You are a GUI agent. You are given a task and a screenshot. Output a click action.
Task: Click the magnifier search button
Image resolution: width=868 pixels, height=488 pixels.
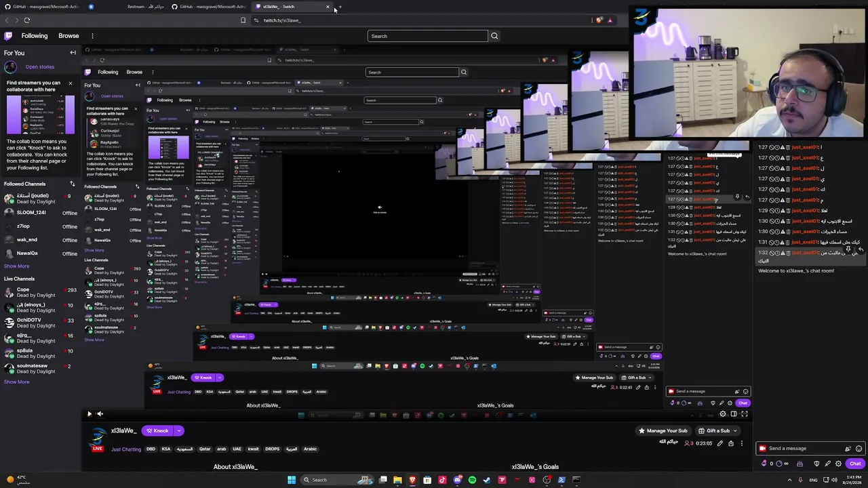pos(494,36)
